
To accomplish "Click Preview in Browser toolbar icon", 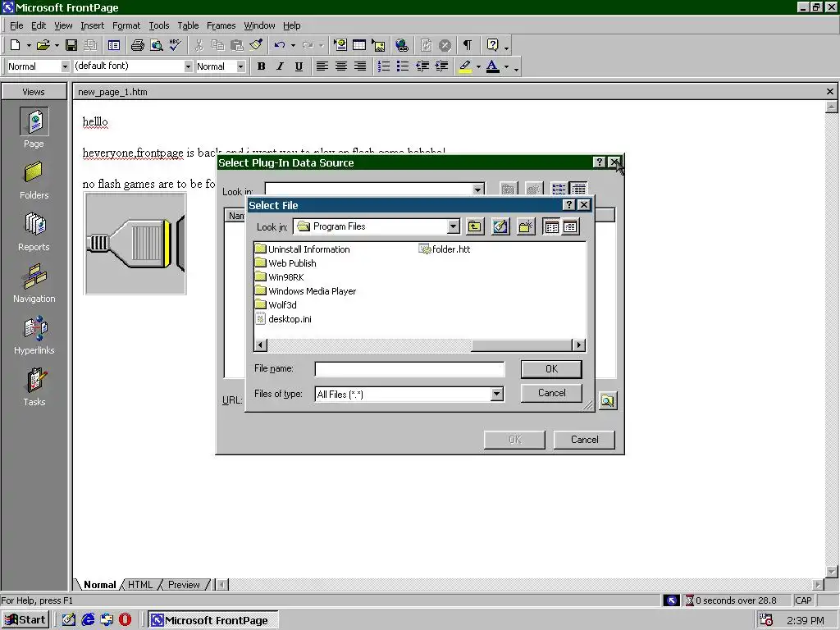I will pos(157,46).
